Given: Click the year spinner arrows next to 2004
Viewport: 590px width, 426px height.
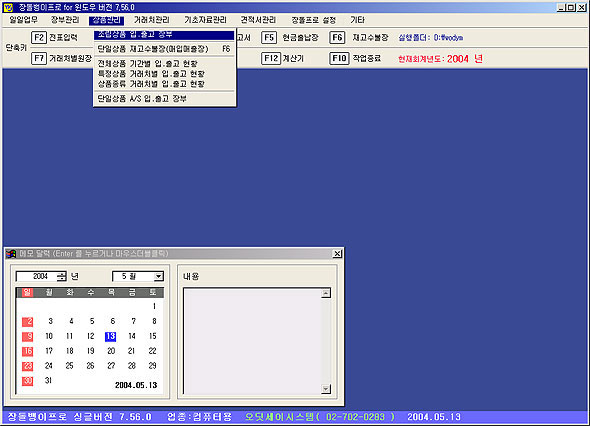Looking at the screenshot, I should [62, 277].
